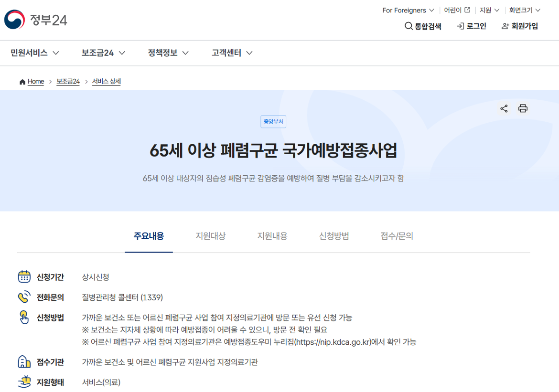Click the 정부24 logo
The width and height of the screenshot is (559, 392).
(x=35, y=20)
